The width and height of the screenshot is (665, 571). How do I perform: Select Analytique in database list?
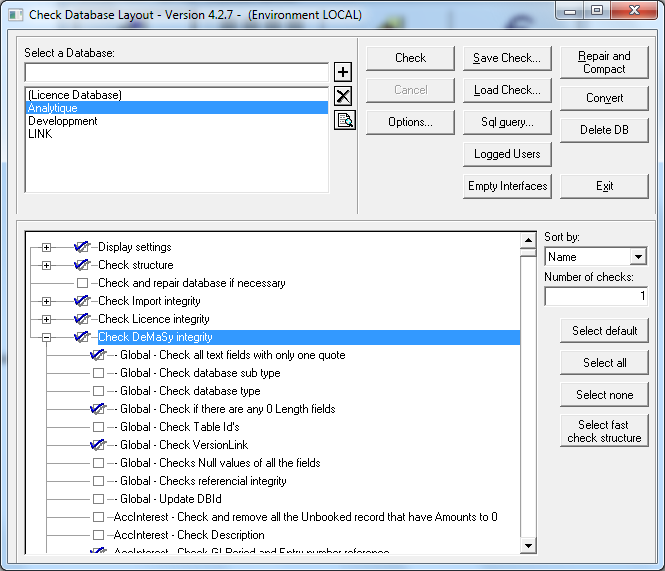pyautogui.click(x=177, y=108)
